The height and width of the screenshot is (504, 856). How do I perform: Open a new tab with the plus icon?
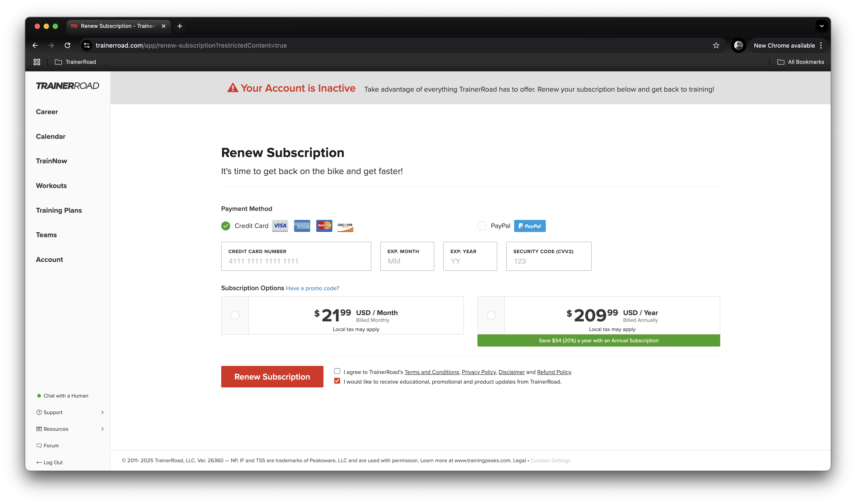click(180, 26)
